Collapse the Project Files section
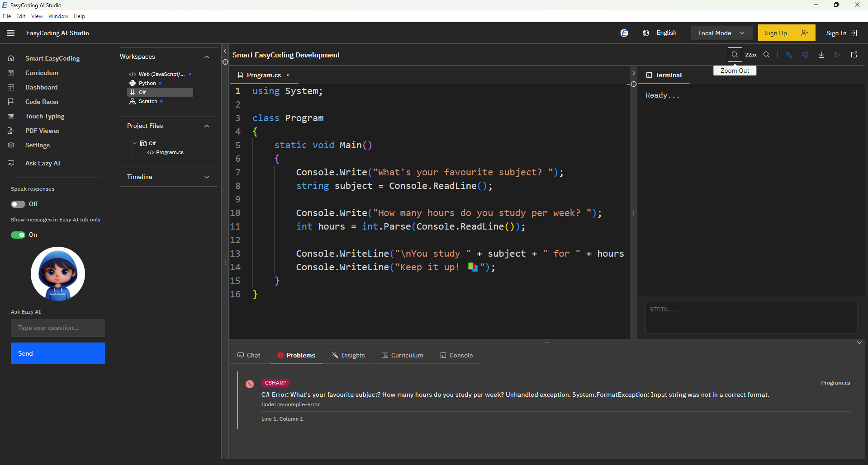 pyautogui.click(x=207, y=126)
